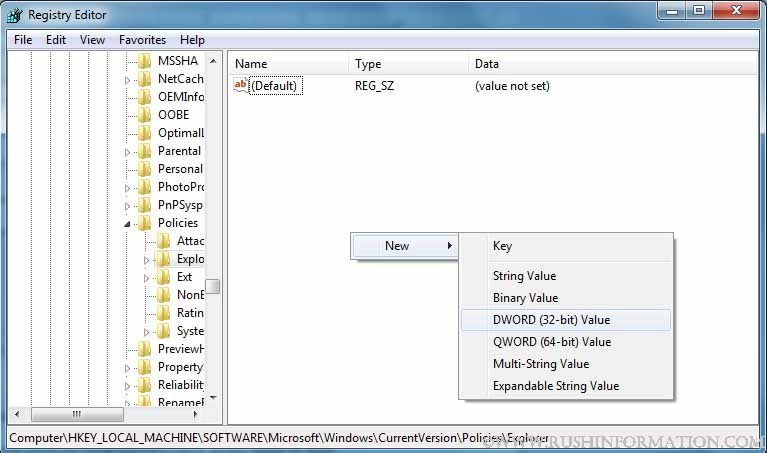Click the tree pane scroll up arrow
This screenshot has width=767, height=453.
pyautogui.click(x=213, y=59)
